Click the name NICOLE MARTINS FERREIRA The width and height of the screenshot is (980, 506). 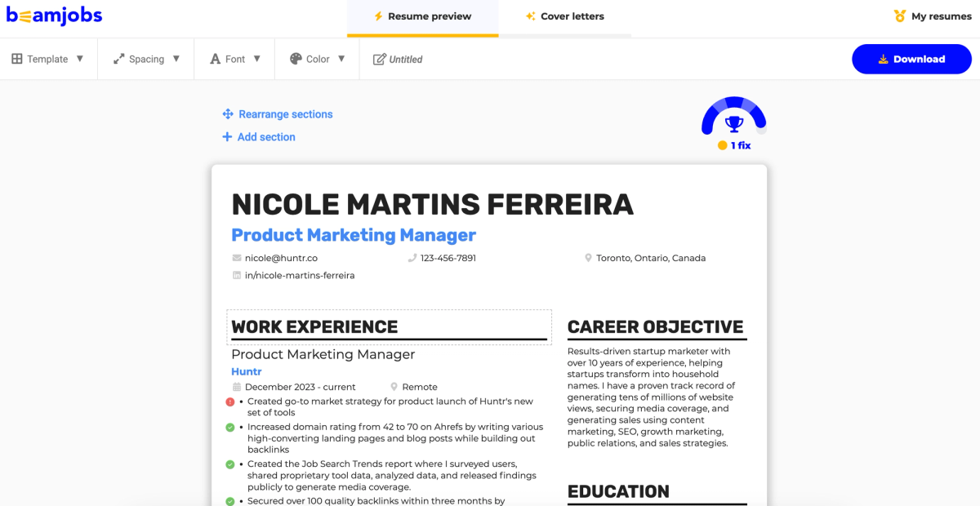(x=433, y=204)
